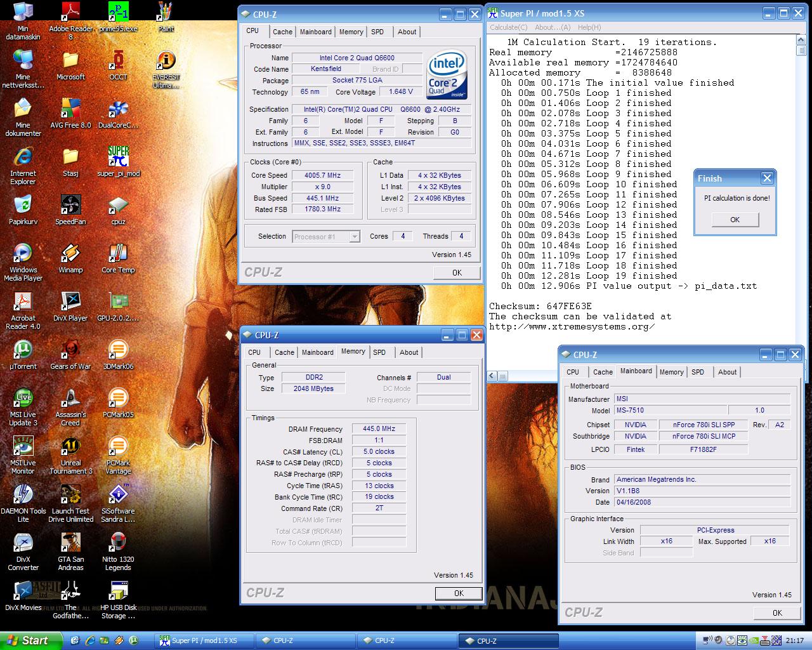Click the CAS# Latency 5.0 clocks value
Viewport: 812px width, 650px height.
pos(379,452)
